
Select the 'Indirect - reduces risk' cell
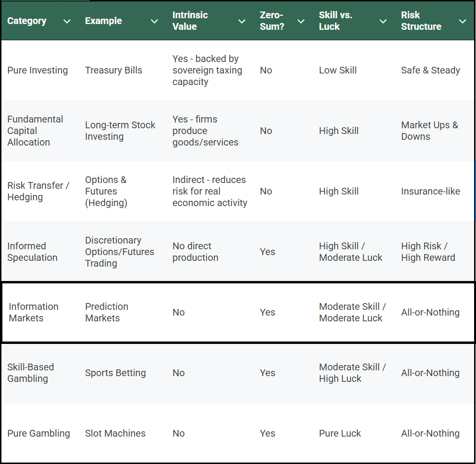210,191
